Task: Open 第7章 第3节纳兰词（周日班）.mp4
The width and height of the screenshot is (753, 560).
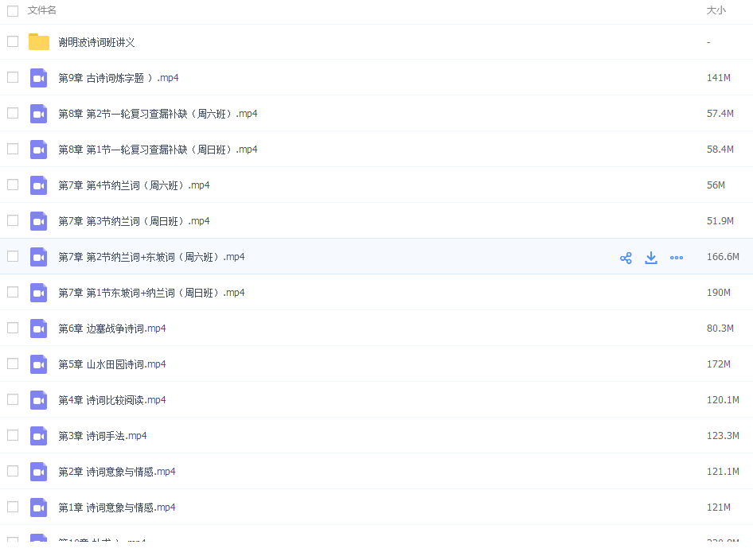Action: (x=134, y=220)
